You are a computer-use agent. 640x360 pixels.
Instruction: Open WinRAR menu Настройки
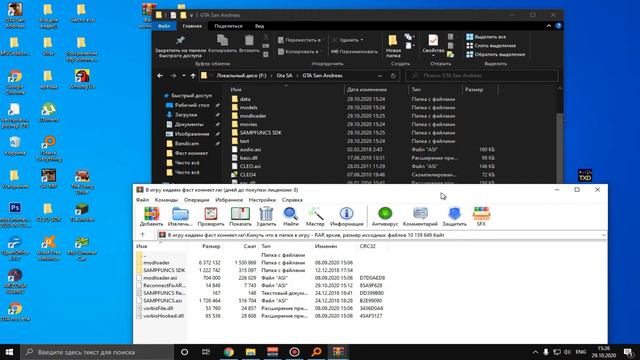(262, 200)
